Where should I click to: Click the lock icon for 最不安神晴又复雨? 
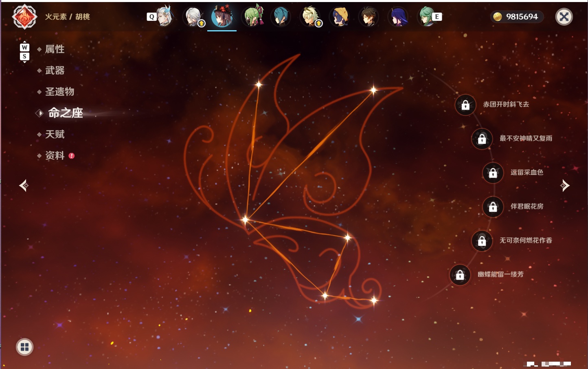tap(482, 139)
